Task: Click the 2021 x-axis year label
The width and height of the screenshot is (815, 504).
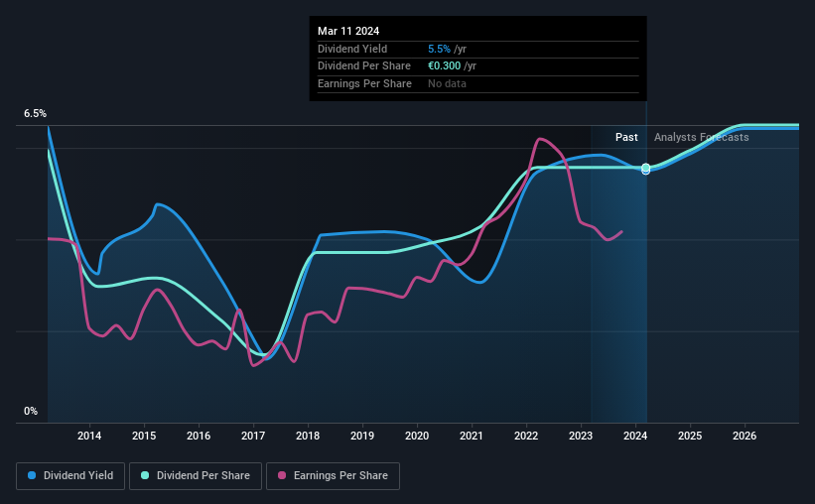Action: (x=472, y=436)
